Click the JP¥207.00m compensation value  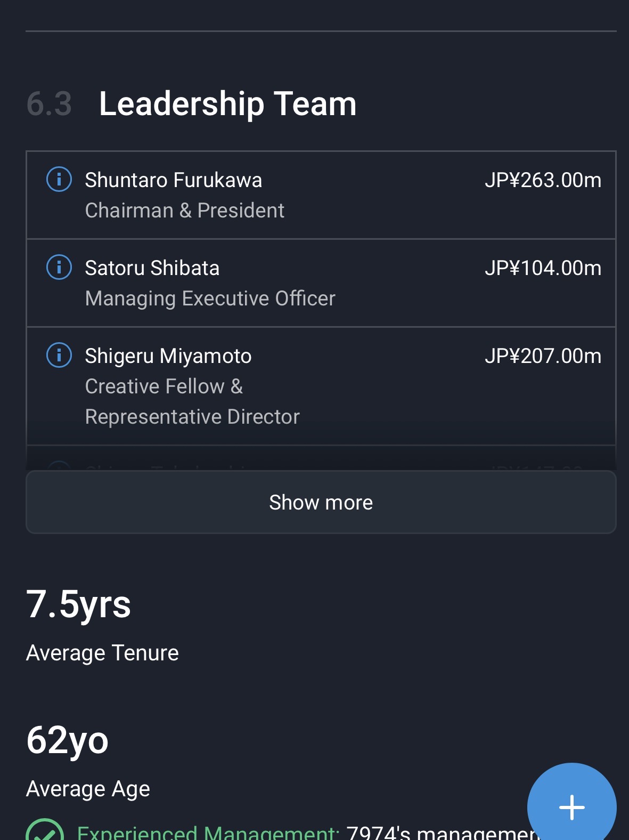(543, 356)
